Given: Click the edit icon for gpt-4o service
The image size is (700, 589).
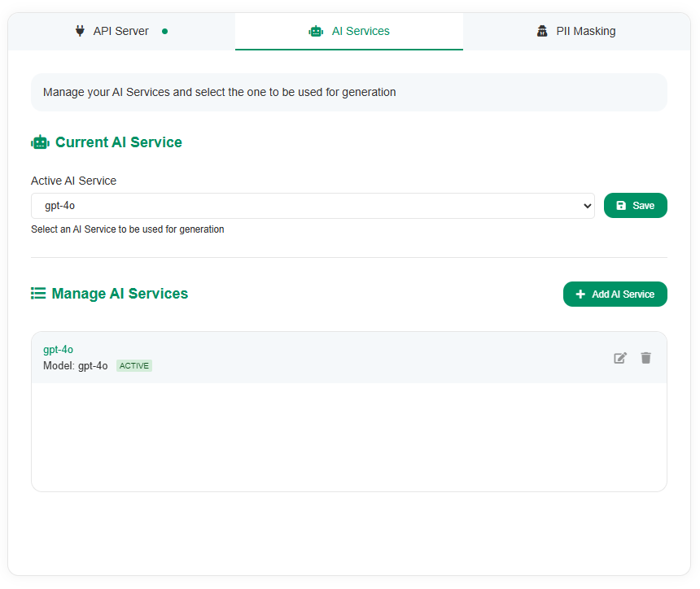Looking at the screenshot, I should coord(620,358).
